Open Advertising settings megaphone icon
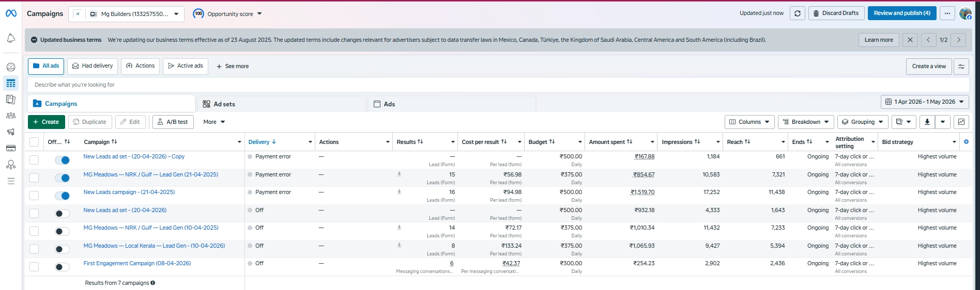 [11, 132]
